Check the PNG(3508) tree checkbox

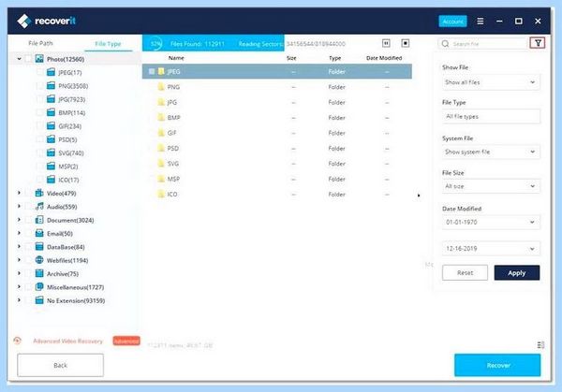point(40,85)
